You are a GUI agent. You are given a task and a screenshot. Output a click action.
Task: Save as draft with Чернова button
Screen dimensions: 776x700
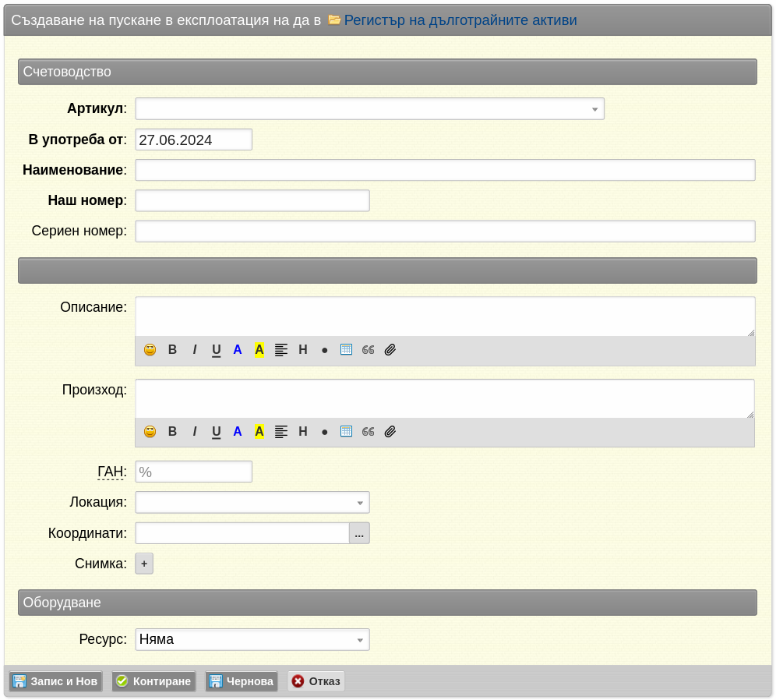point(242,681)
